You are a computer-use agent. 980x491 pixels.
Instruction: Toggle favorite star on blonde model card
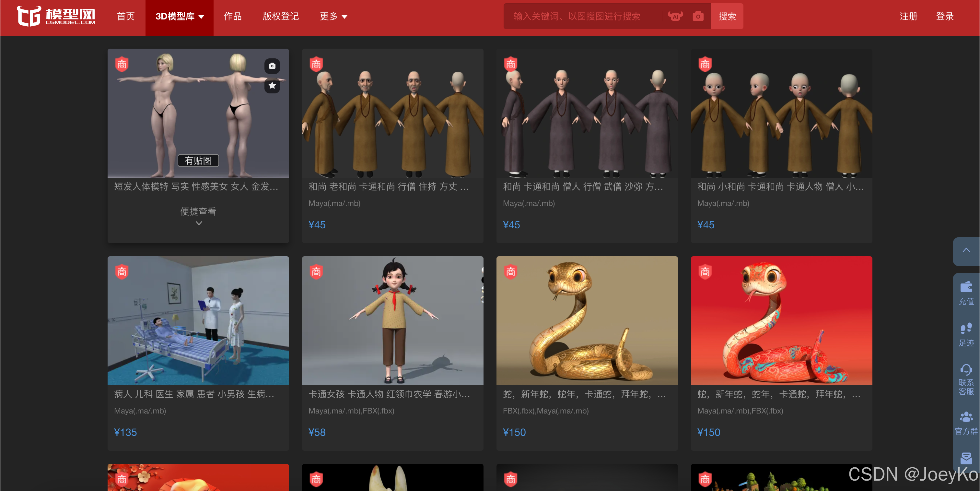tap(272, 86)
